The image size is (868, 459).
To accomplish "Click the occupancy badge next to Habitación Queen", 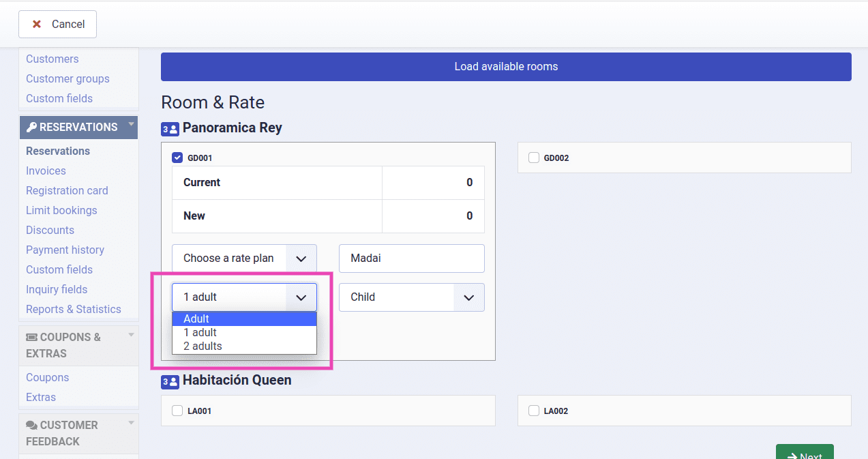I will [x=170, y=381].
